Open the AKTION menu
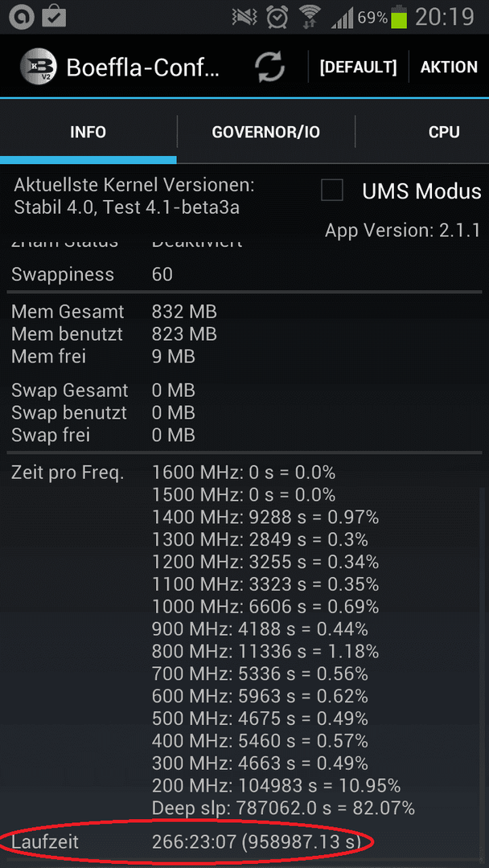The height and width of the screenshot is (868, 489). tap(449, 67)
